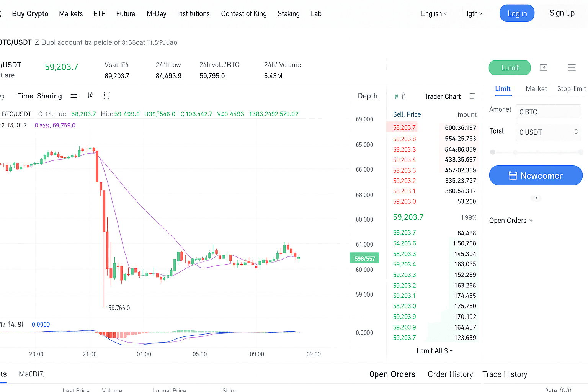Open the Igth dropdown in the header
The height and width of the screenshot is (392, 588).
pos(474,13)
